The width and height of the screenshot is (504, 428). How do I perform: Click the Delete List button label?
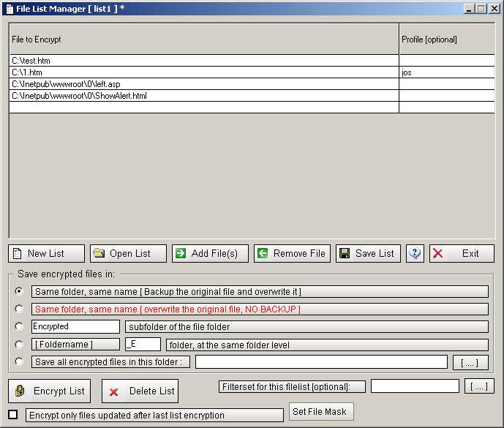click(151, 391)
